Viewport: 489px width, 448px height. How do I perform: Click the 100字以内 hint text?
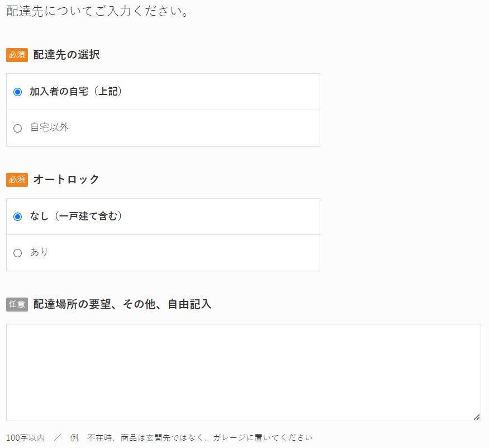[25, 438]
